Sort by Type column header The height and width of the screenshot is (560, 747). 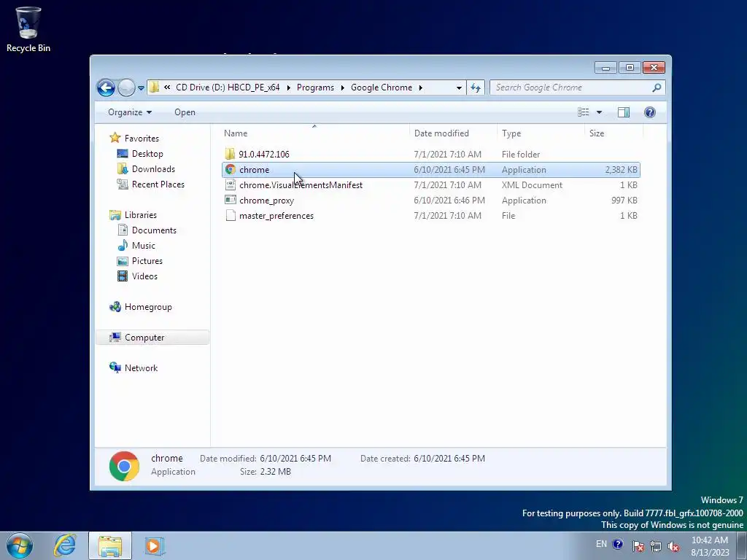coord(541,133)
